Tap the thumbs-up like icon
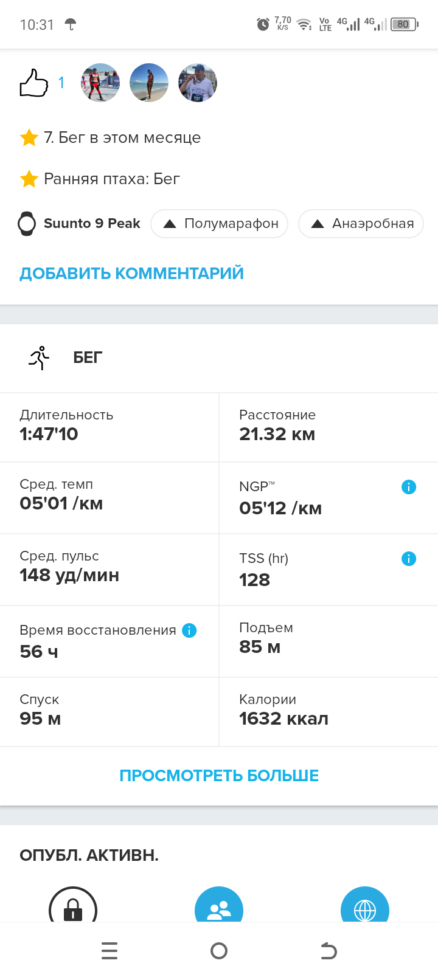This screenshot has height=980, width=438. (x=34, y=83)
